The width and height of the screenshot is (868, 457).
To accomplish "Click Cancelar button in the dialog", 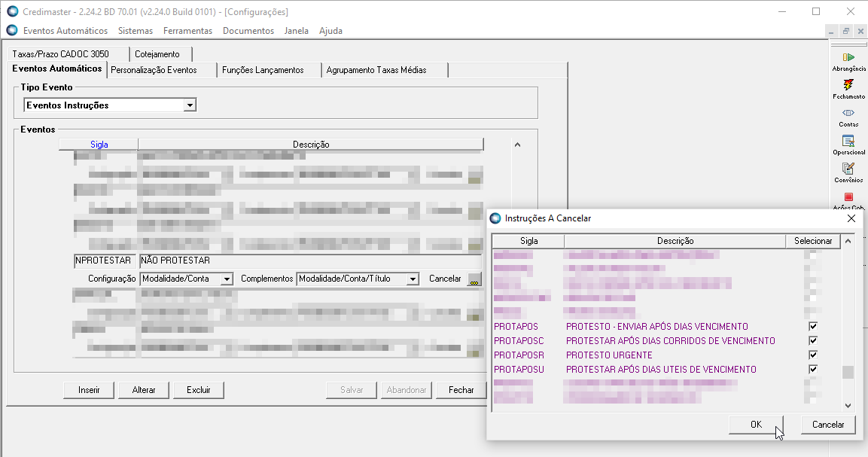I will tap(827, 425).
